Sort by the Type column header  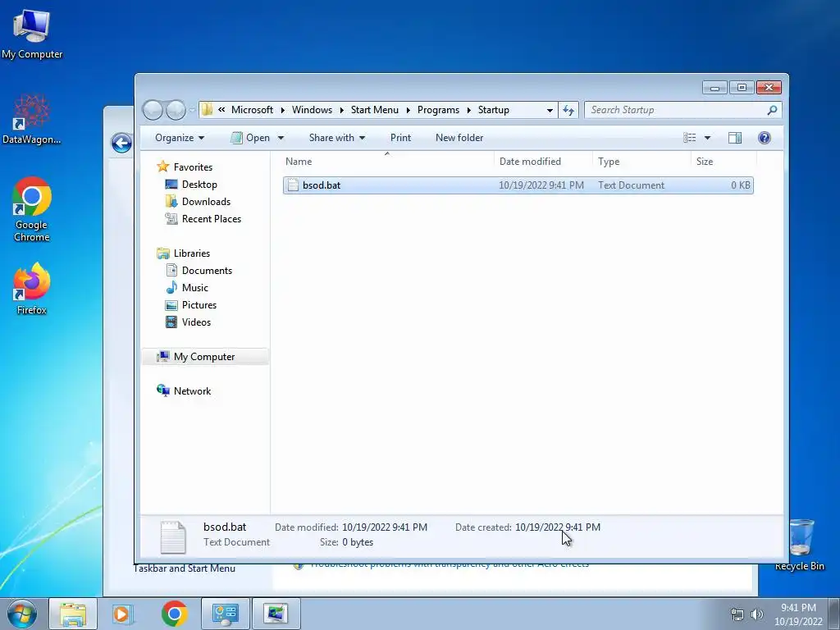click(641, 162)
